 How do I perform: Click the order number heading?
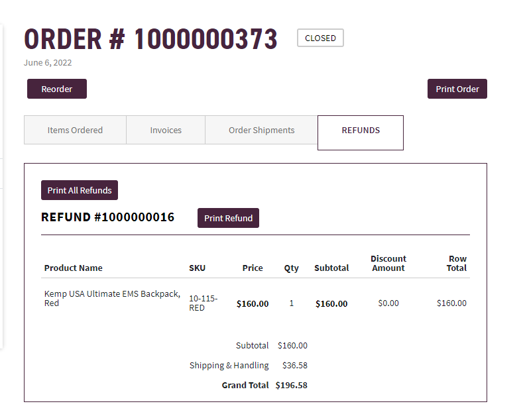click(150, 39)
